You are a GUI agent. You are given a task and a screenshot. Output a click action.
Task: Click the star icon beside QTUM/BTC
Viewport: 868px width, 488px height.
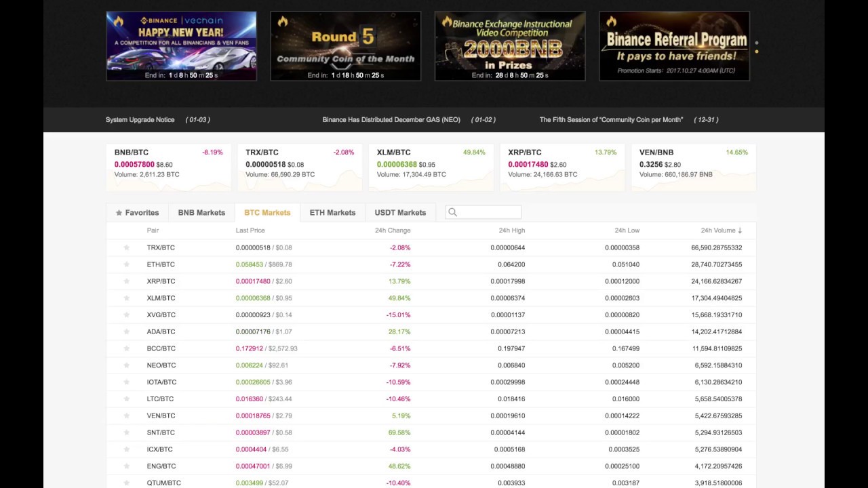[126, 483]
